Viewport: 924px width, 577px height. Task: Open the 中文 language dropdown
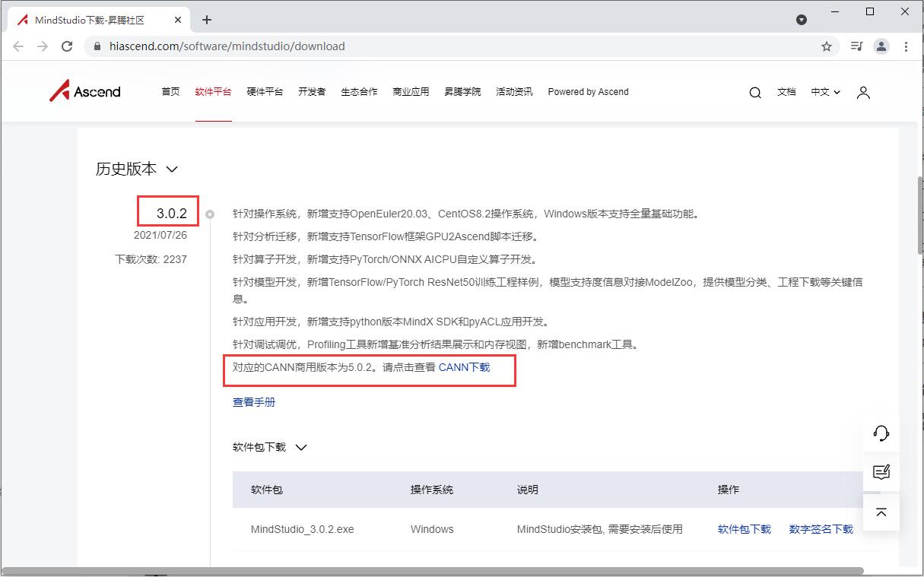pos(825,92)
